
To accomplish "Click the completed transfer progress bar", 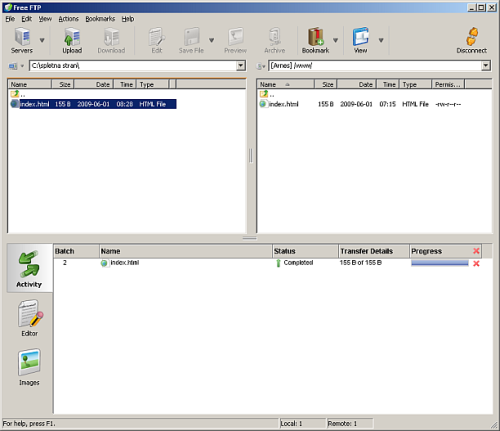I will [x=440, y=263].
